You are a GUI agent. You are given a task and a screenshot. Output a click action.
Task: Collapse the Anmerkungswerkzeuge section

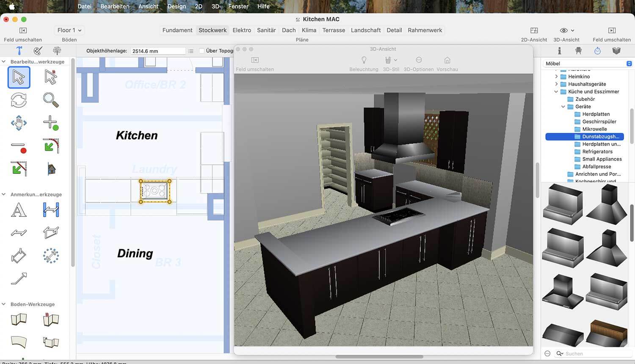[x=4, y=194]
